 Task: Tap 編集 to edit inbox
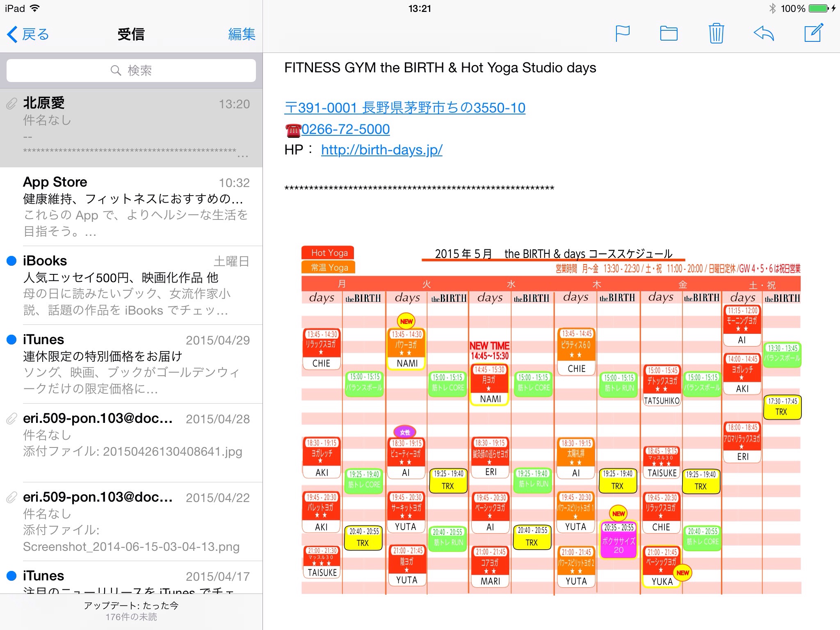click(242, 34)
